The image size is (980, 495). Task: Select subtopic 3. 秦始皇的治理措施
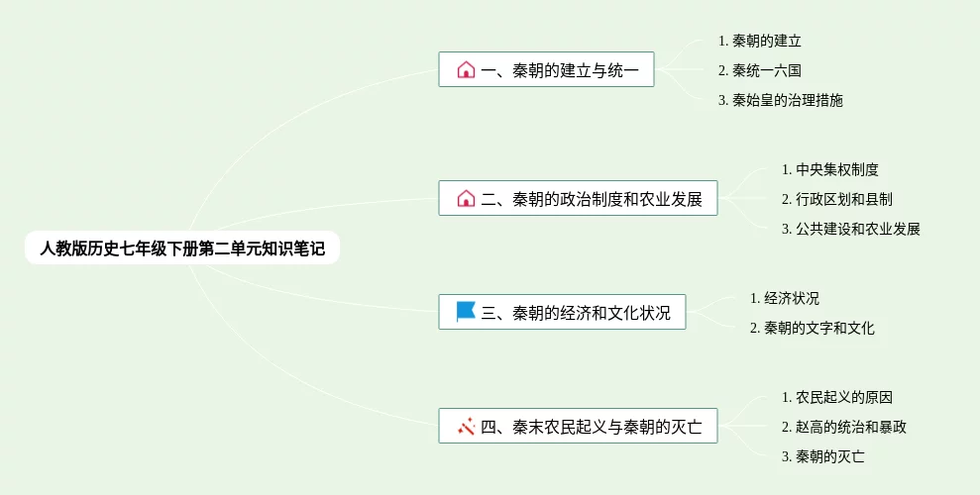tap(780, 100)
